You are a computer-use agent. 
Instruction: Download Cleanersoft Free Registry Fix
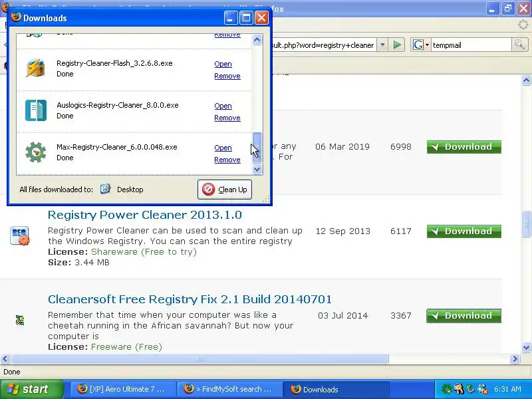[x=464, y=315]
